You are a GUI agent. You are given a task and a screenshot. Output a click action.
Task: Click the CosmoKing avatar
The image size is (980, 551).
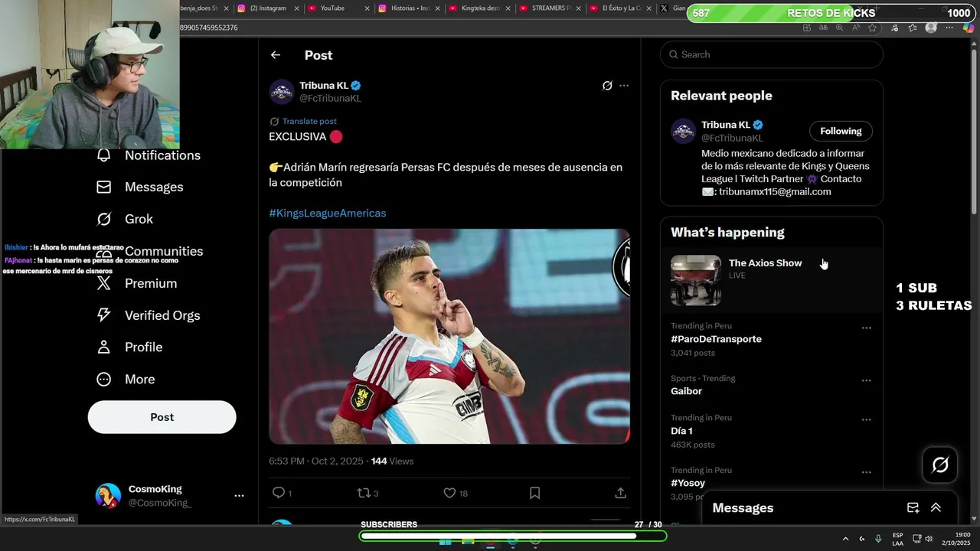108,496
